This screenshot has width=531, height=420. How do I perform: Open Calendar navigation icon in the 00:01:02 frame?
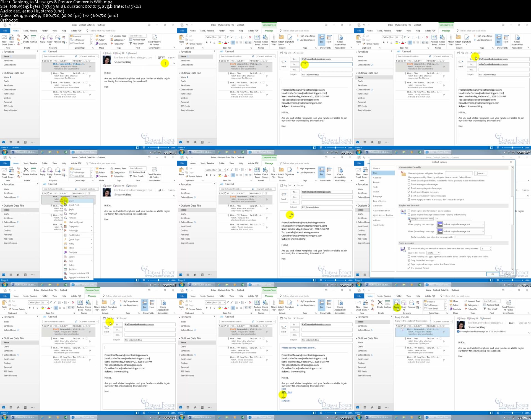[x=11, y=142]
